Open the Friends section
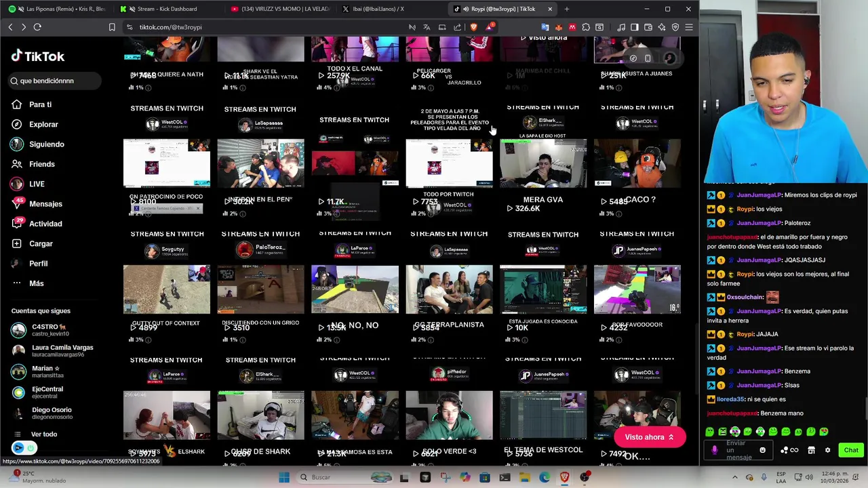This screenshot has height=488, width=868. pyautogui.click(x=41, y=164)
